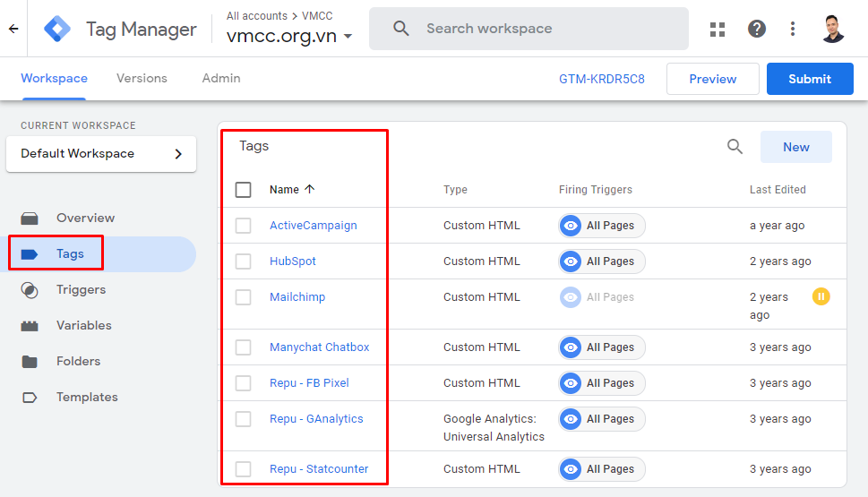Image resolution: width=868 pixels, height=497 pixels.
Task: Click the Variables sidebar icon
Action: point(30,325)
